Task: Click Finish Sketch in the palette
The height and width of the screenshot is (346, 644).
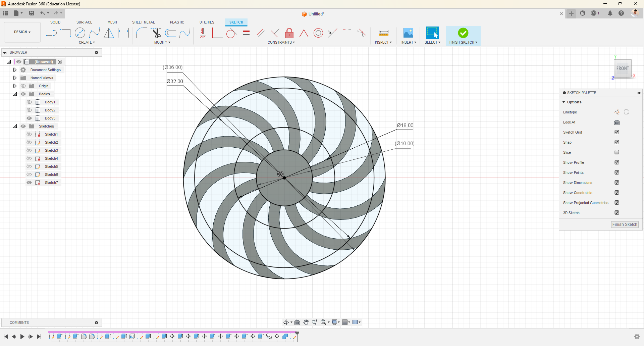Action: tap(625, 225)
